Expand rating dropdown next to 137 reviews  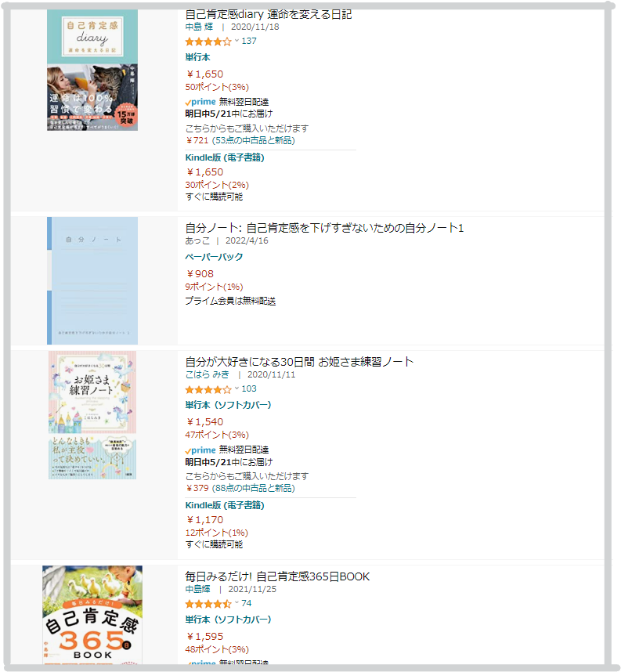coord(236,41)
